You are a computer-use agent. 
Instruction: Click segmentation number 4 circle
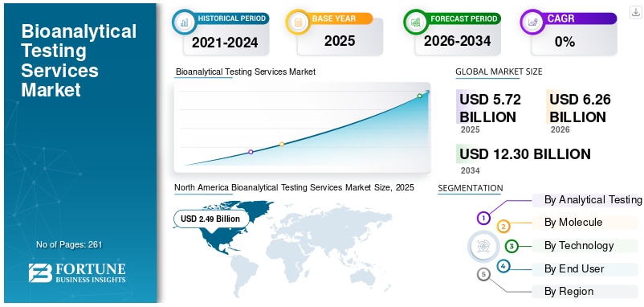pyautogui.click(x=503, y=266)
